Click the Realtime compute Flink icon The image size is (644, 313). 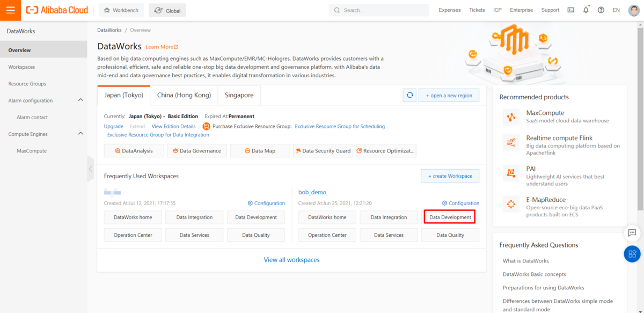pos(511,142)
